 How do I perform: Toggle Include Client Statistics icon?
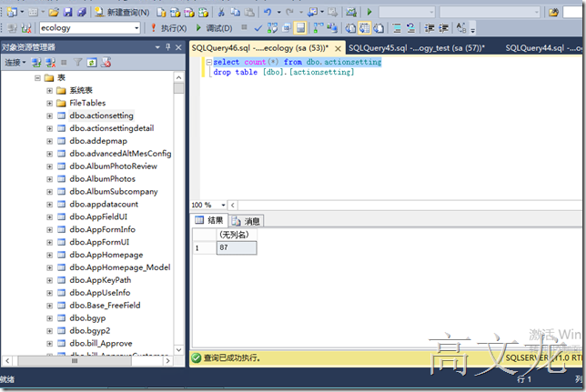pyautogui.click(x=331, y=28)
